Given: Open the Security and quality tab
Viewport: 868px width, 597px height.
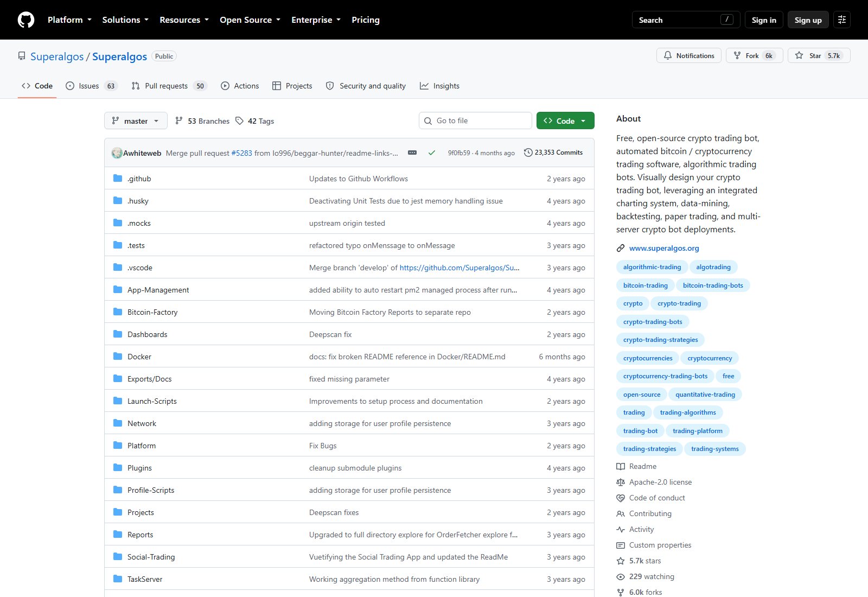Looking at the screenshot, I should [366, 86].
